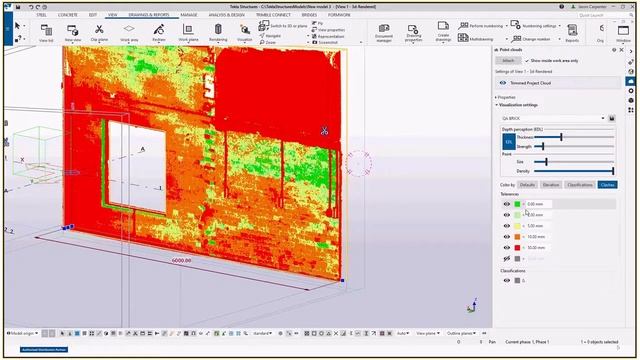The image size is (640, 360).
Task: Hide the red tolerance row
Action: pyautogui.click(x=507, y=248)
